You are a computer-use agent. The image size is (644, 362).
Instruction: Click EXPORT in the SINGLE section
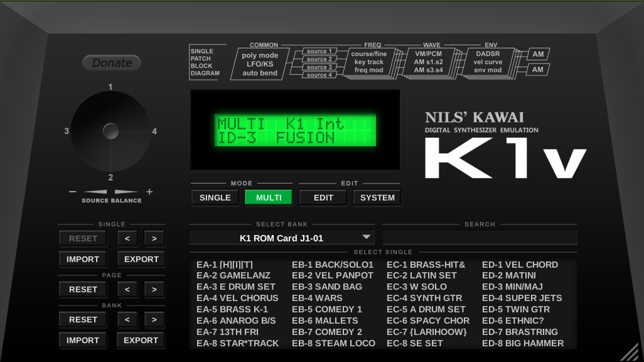(x=141, y=259)
